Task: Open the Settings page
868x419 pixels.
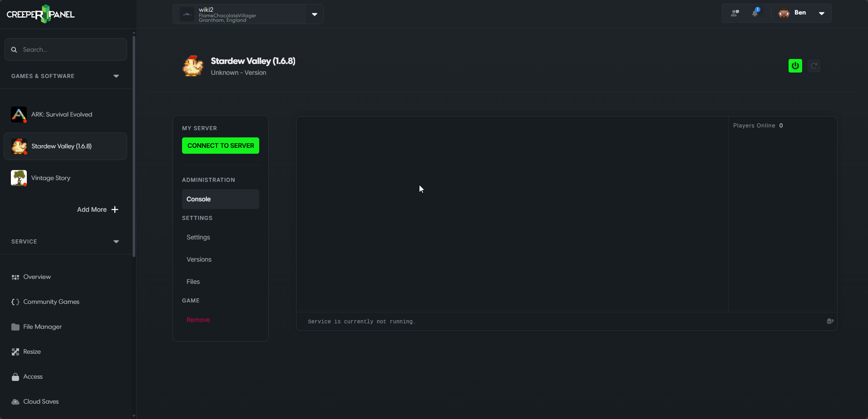Action: tap(198, 237)
